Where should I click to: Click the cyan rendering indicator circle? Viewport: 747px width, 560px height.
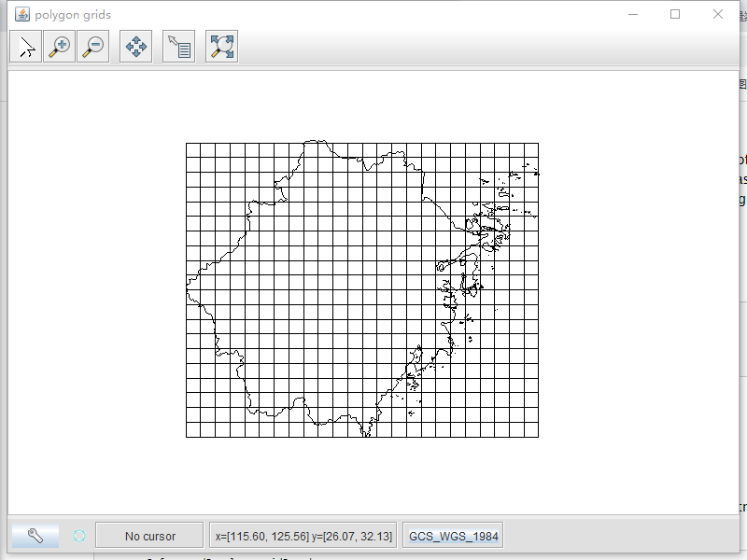click(x=79, y=536)
